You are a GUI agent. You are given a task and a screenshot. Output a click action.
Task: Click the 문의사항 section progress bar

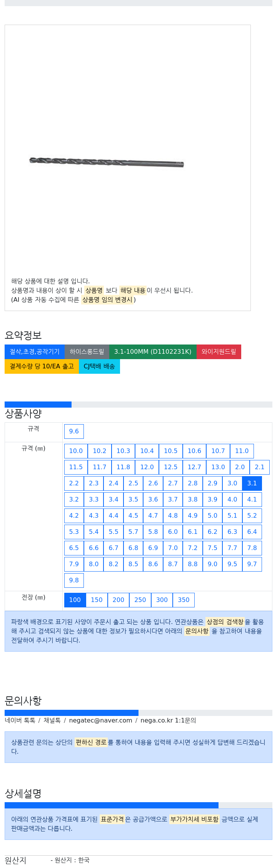(x=72, y=713)
